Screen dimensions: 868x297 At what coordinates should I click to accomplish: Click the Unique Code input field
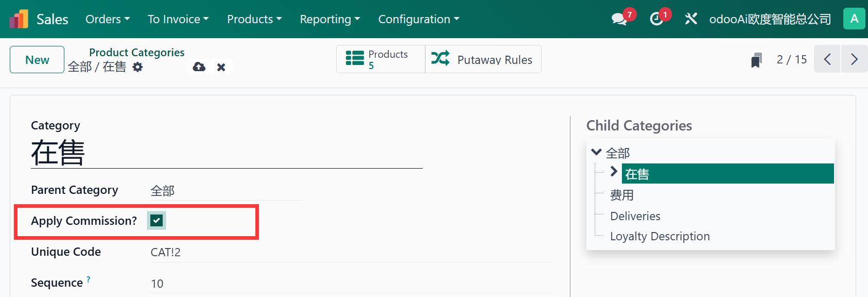350,252
